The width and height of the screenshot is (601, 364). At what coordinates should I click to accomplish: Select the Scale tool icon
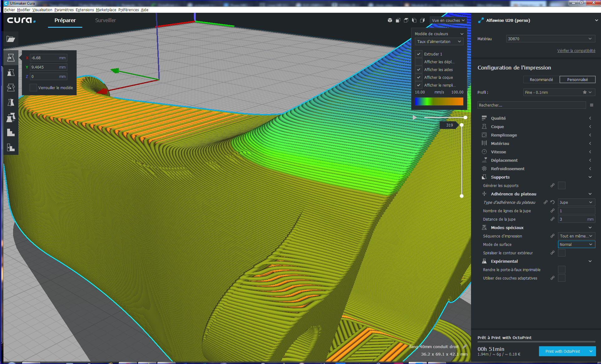(11, 73)
